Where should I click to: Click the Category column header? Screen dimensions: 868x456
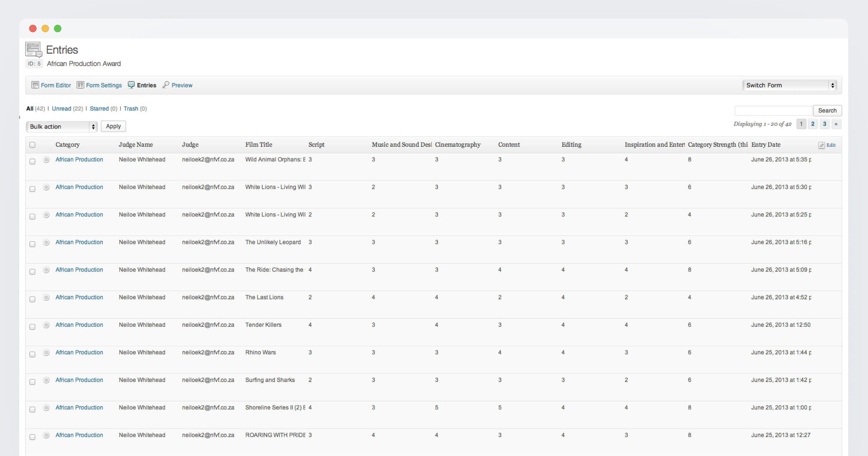(x=67, y=145)
